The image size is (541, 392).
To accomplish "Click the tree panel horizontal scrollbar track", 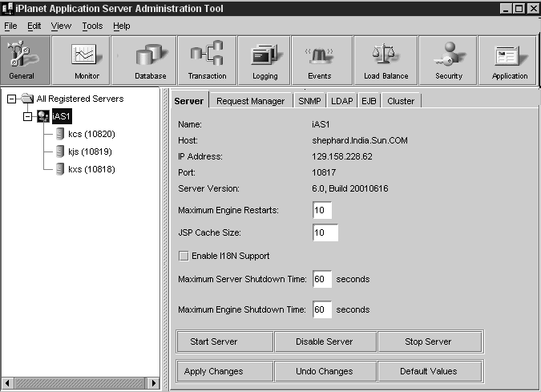I will [x=79, y=383].
